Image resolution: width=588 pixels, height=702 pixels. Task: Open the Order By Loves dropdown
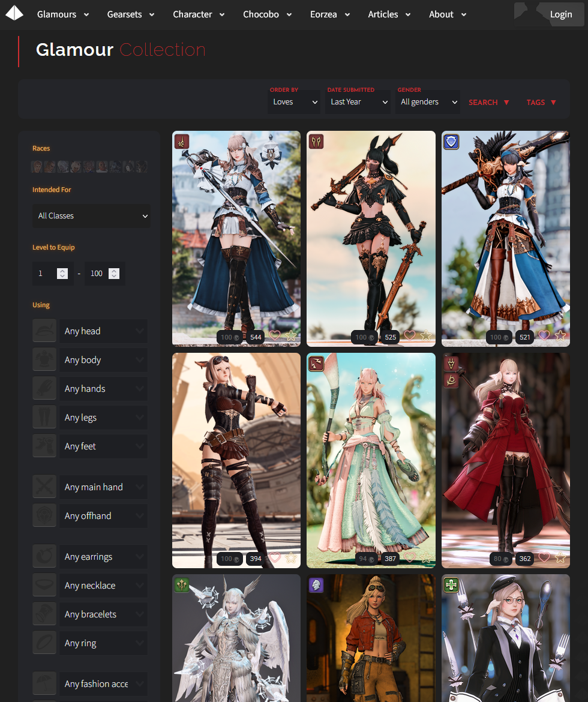294,102
